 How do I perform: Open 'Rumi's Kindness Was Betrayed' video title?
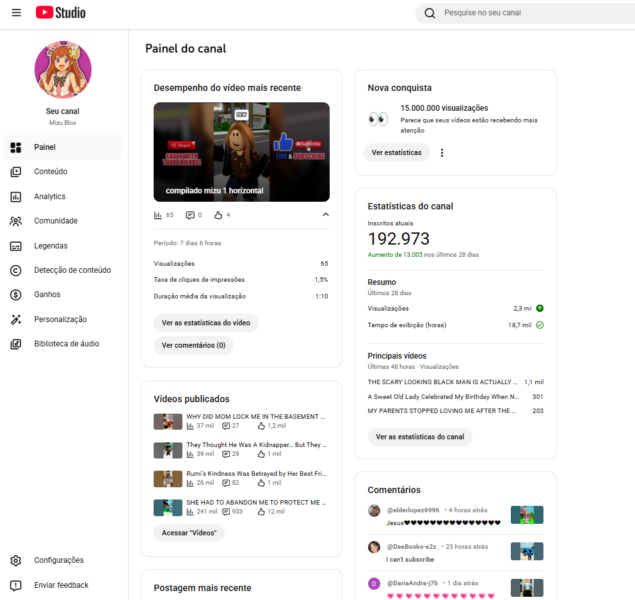[x=256, y=474]
